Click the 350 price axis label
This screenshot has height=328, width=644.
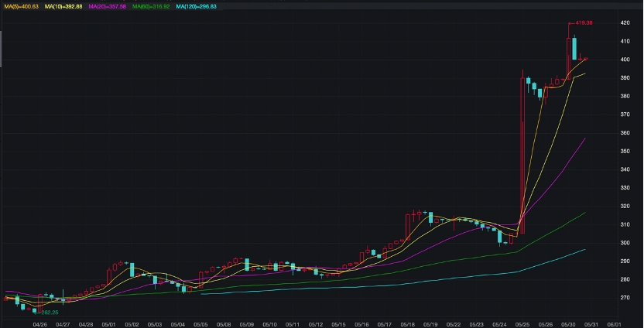point(625,151)
